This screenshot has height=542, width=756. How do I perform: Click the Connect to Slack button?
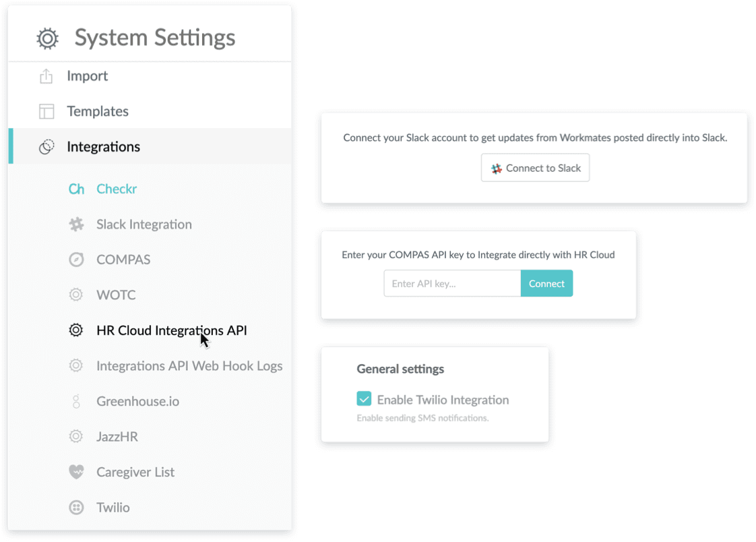(x=535, y=167)
